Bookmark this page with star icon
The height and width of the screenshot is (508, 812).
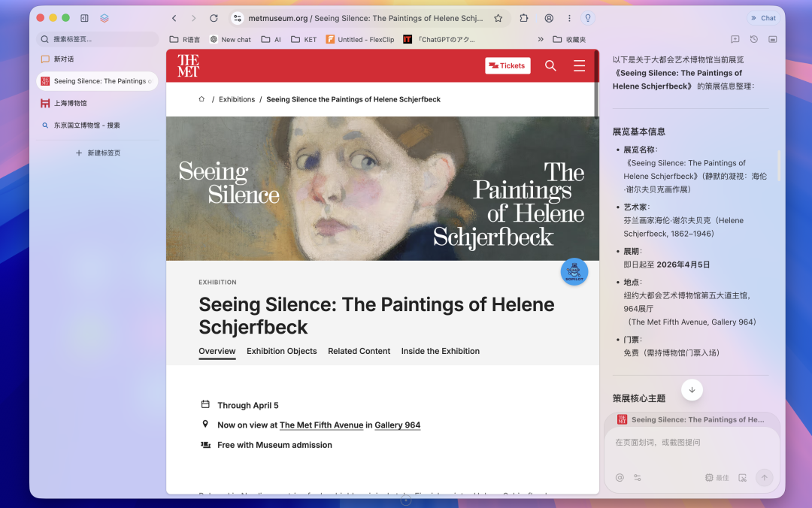pos(498,18)
